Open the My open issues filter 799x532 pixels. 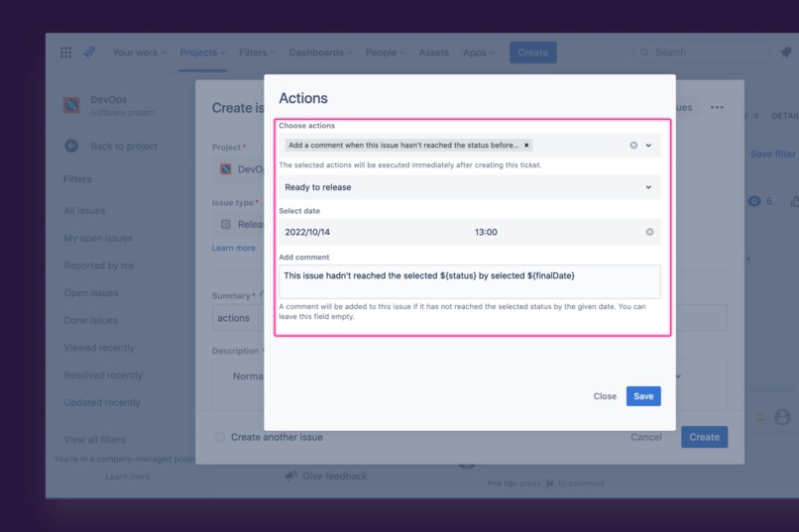[98, 238]
